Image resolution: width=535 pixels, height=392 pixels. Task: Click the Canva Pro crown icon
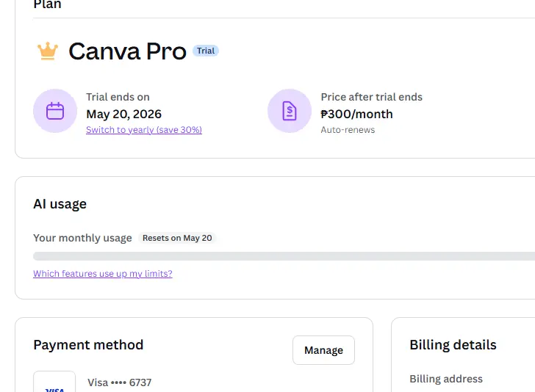(x=48, y=51)
